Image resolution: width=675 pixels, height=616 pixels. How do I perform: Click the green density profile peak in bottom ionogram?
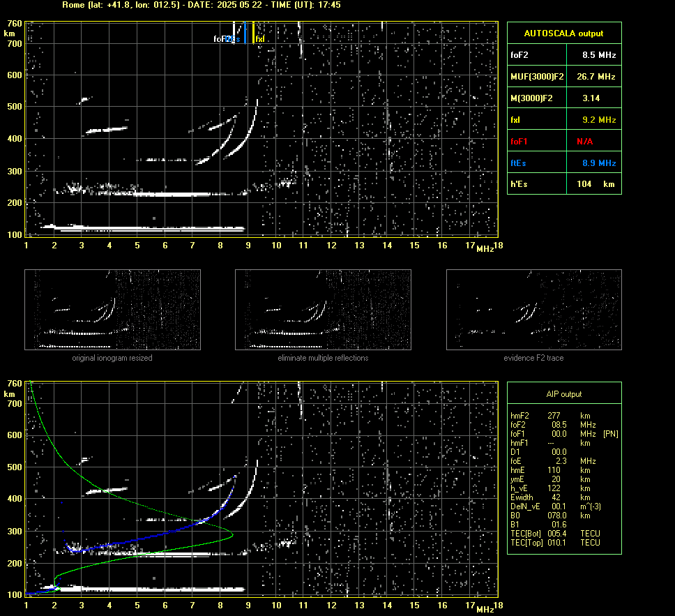point(232,536)
